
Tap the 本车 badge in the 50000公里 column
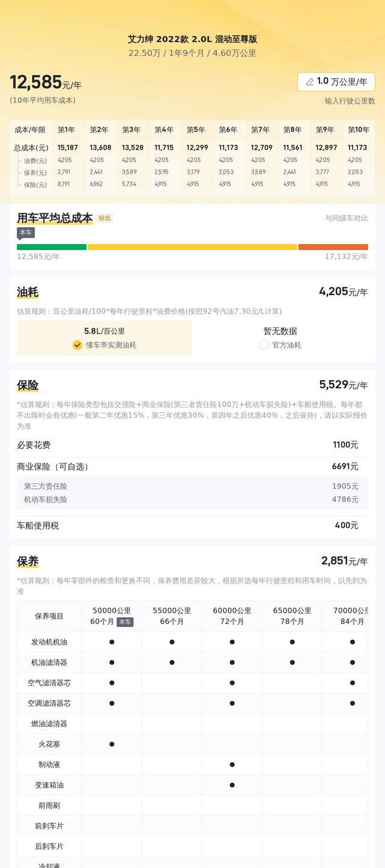pyautogui.click(x=125, y=622)
